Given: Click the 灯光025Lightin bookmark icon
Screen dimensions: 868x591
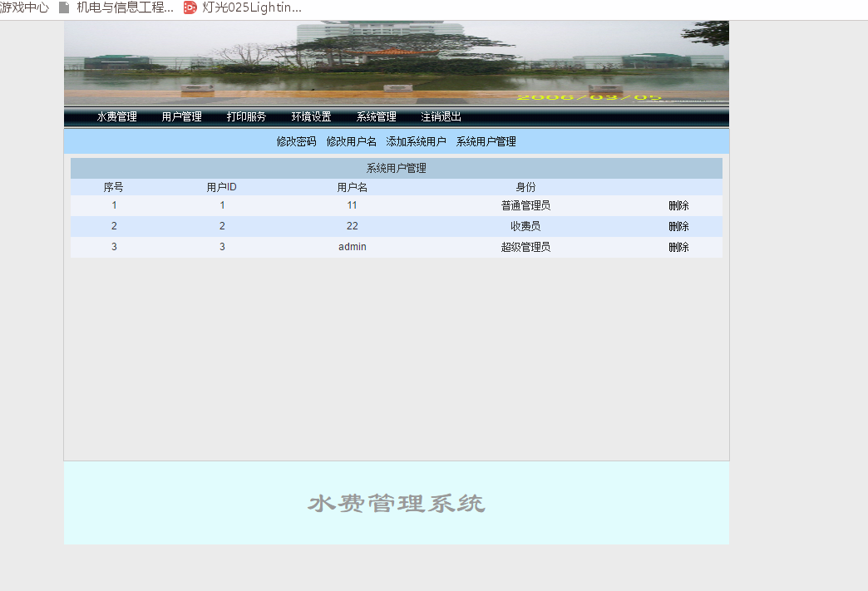Looking at the screenshot, I should [x=190, y=7].
